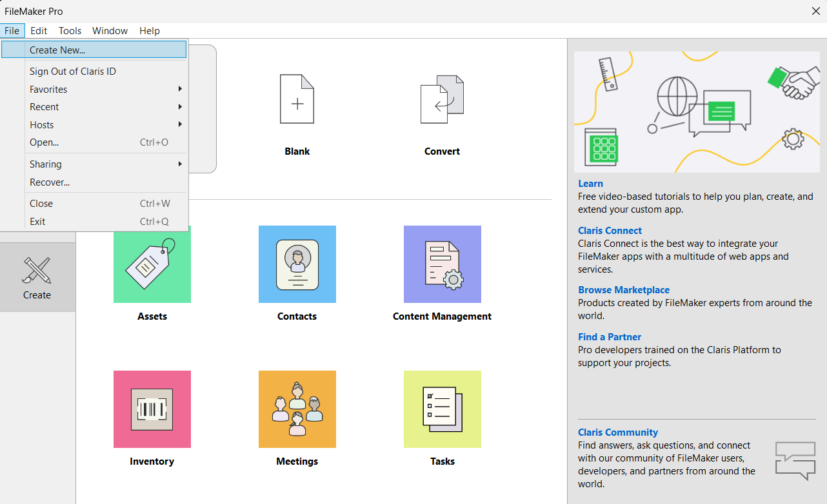Click the Inventory label text
Screen dimensions: 827x504
(x=152, y=461)
